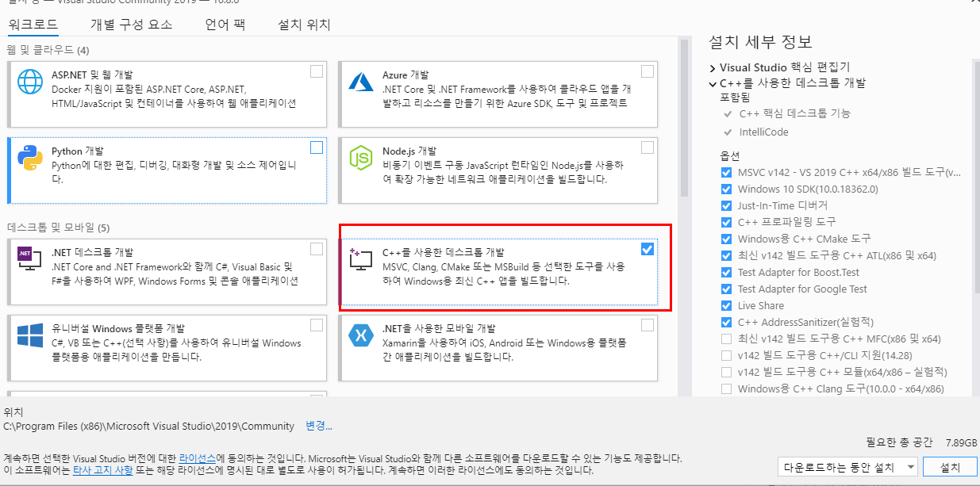980x486 pixels.
Task: Click the 웹 및 클라우드 (4) heading
Action: [48, 50]
